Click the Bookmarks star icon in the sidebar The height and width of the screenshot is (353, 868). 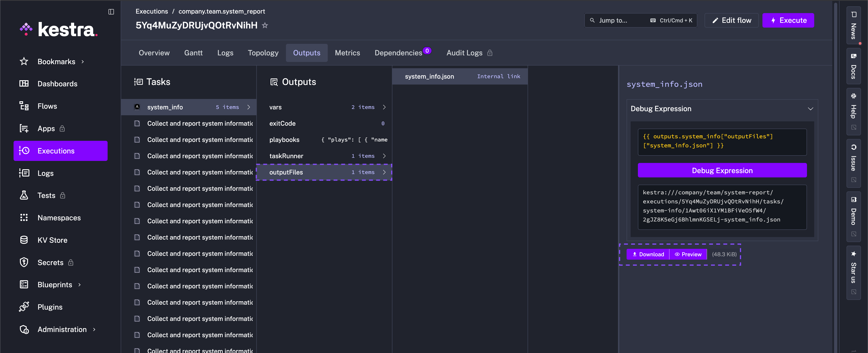coord(24,61)
